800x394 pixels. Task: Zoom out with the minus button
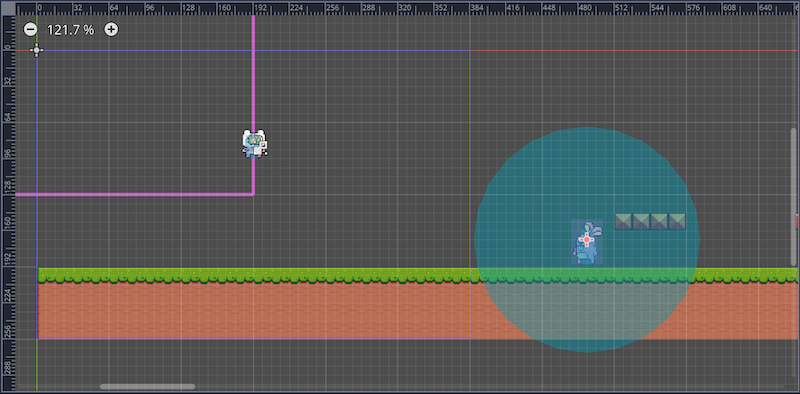pyautogui.click(x=30, y=30)
